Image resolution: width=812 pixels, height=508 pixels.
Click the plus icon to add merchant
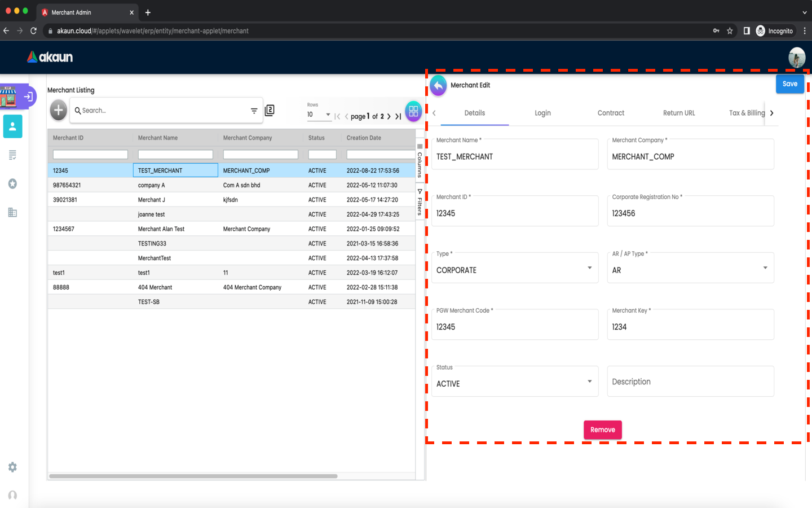[x=58, y=110]
